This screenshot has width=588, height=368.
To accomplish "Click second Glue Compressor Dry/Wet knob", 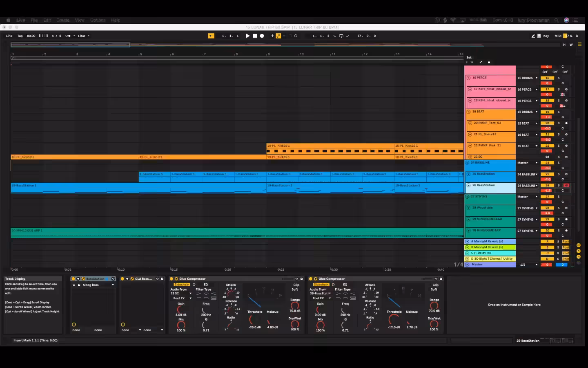I will tap(434, 324).
